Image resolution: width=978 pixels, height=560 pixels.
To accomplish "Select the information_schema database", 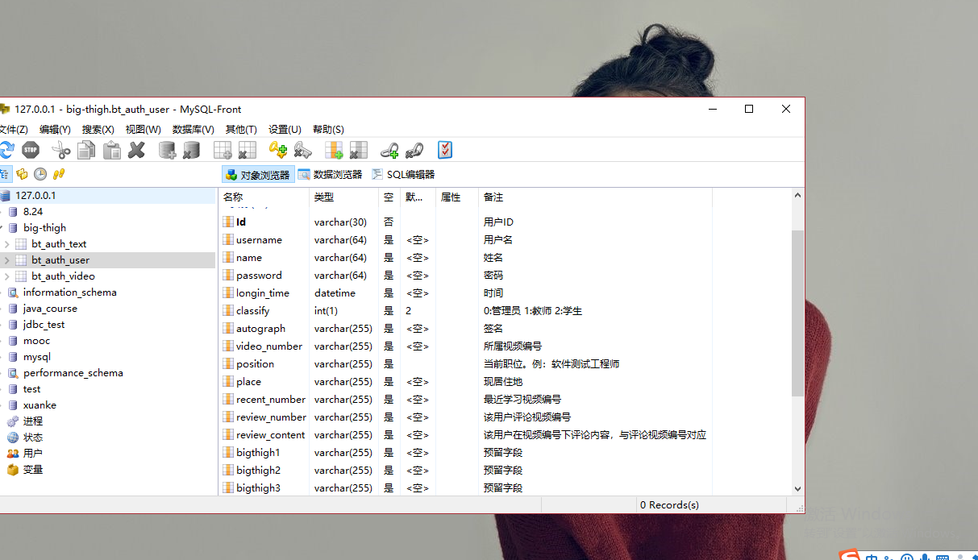I will pos(69,292).
